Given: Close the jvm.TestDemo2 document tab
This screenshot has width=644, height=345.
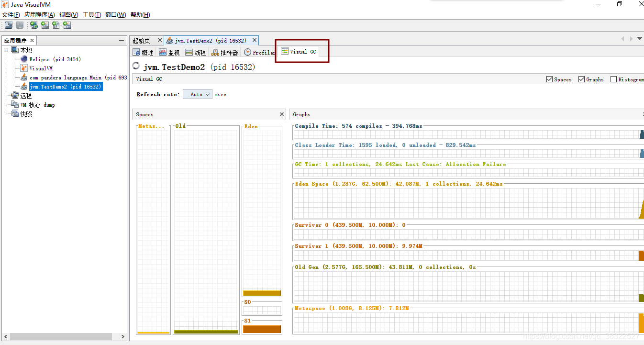Looking at the screenshot, I should pyautogui.click(x=255, y=40).
